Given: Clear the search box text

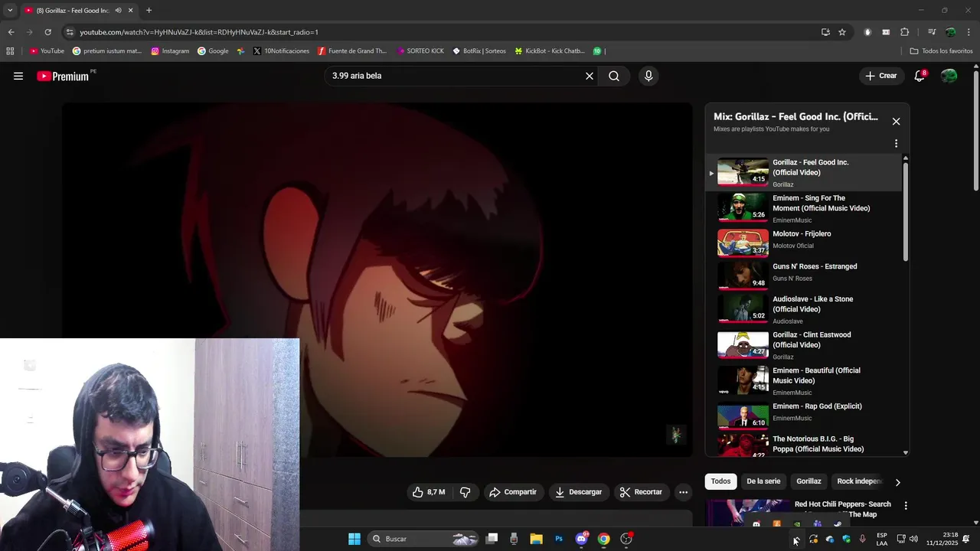Looking at the screenshot, I should pyautogui.click(x=590, y=76).
